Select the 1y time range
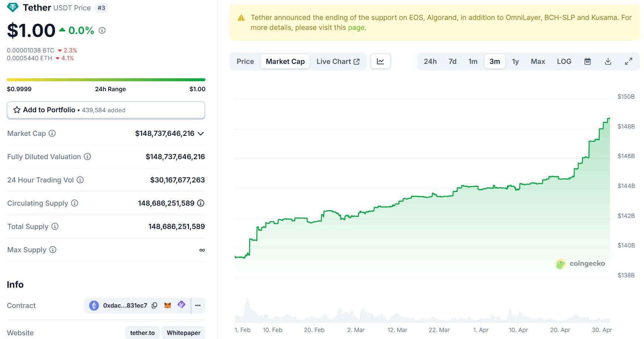This screenshot has width=644, height=339. (515, 61)
